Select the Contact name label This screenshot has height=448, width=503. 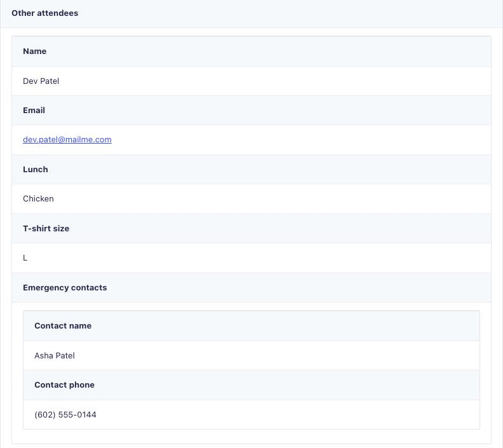tap(63, 326)
